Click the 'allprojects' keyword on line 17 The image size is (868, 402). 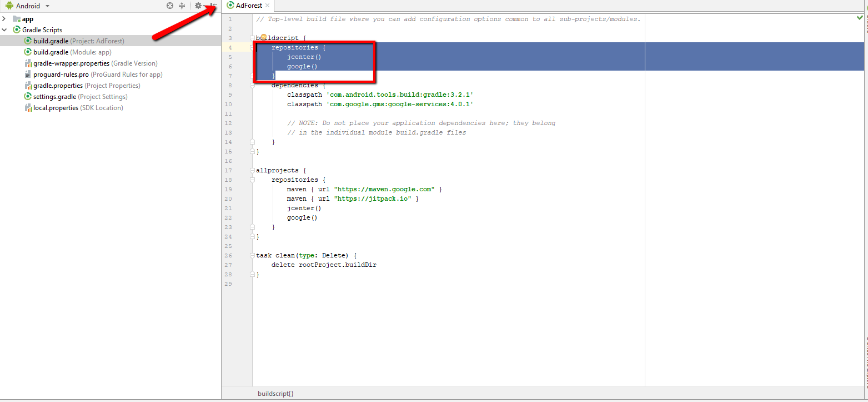click(x=277, y=171)
